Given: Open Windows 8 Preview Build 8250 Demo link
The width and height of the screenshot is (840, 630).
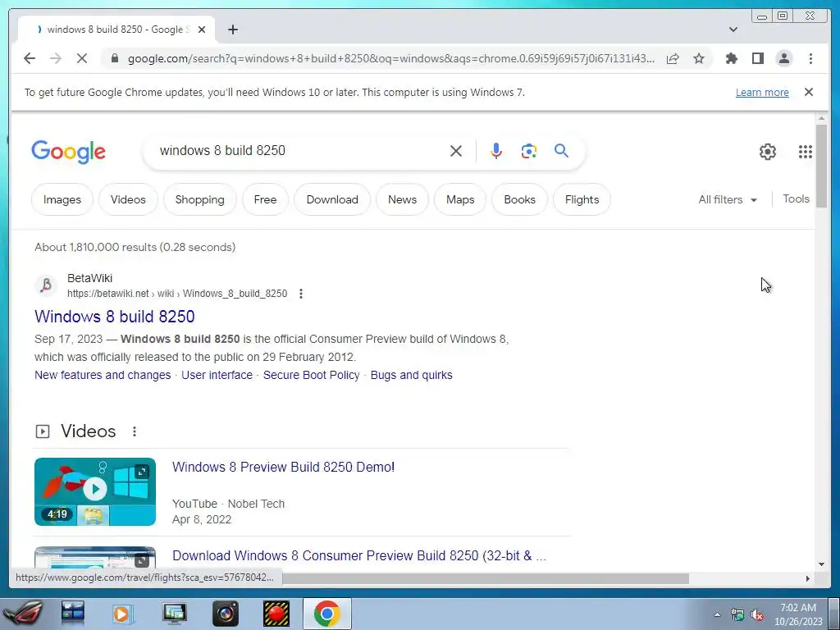Looking at the screenshot, I should tap(283, 467).
